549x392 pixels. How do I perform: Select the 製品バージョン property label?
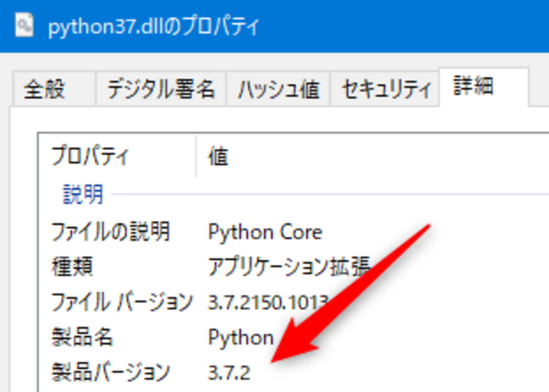click(x=110, y=372)
